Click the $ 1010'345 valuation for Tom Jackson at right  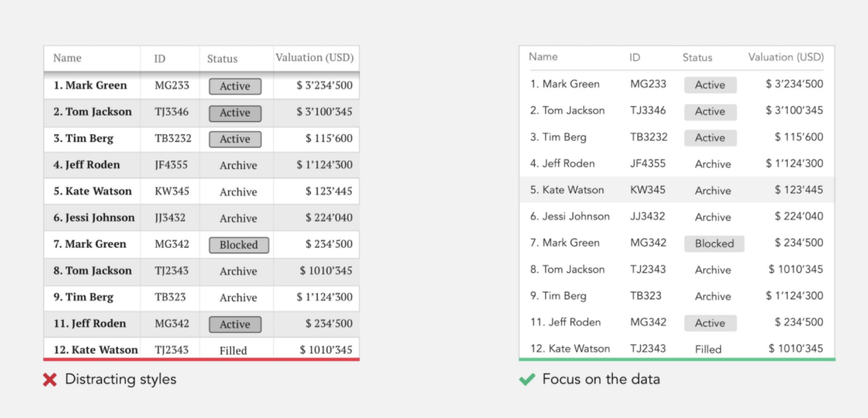click(796, 270)
